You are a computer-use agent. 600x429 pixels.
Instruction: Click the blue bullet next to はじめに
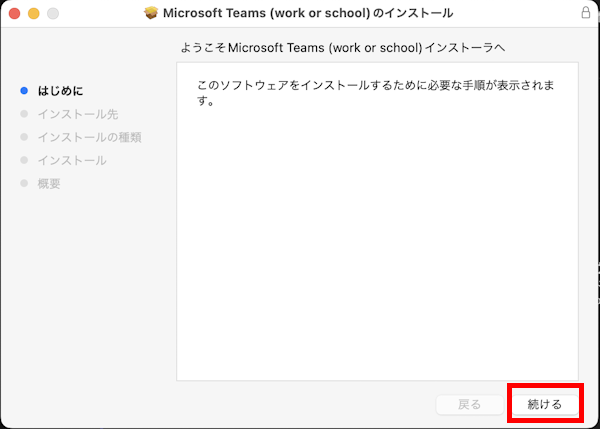point(24,91)
